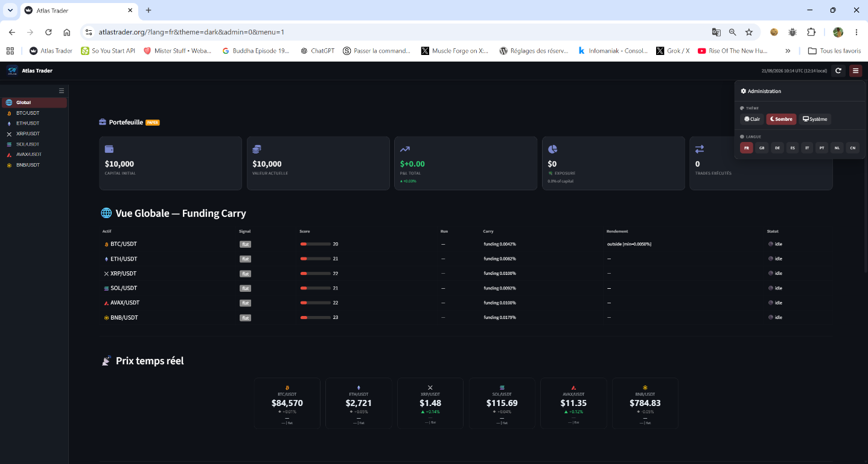Click the Google Translate icon in address bar
This screenshot has width=868, height=464.
(716, 32)
